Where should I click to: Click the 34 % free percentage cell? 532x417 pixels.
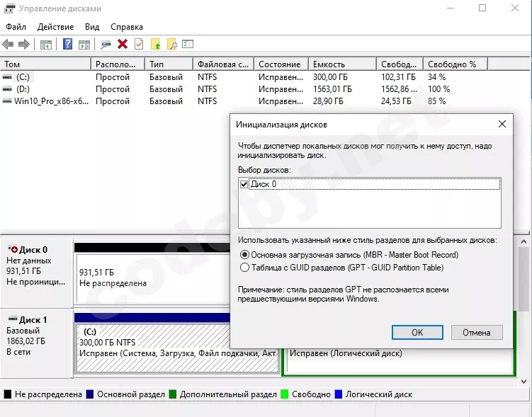[x=436, y=77]
